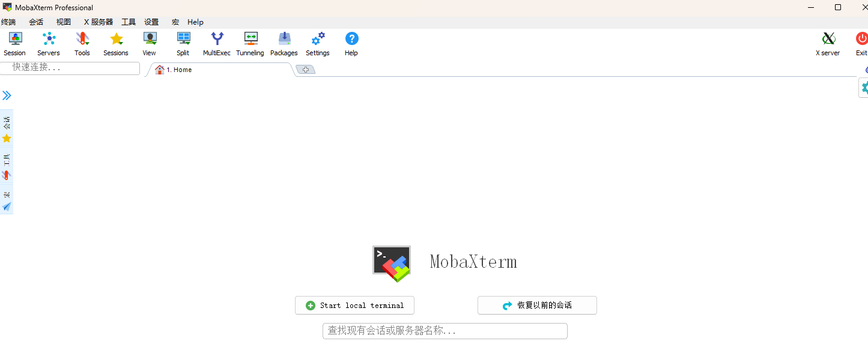The width and height of the screenshot is (868, 350).
Task: Toggle the X server icon
Action: (828, 44)
